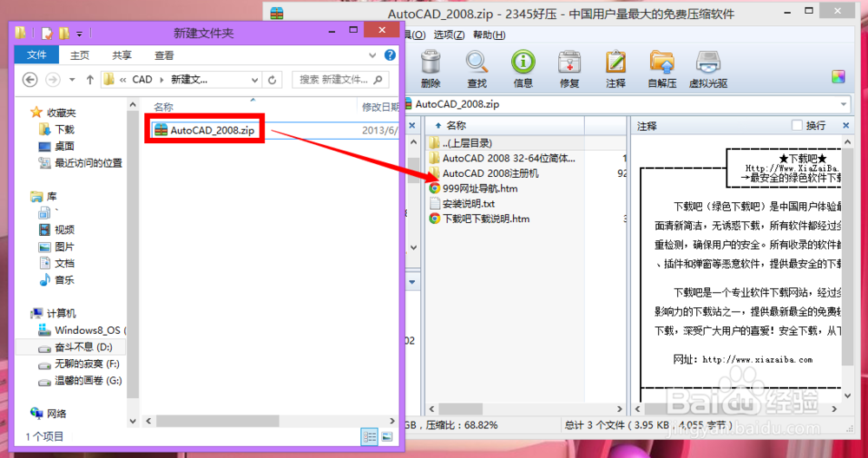868x458 pixels.
Task: Sort by 修改日期 column header in Explorer
Action: pos(380,107)
